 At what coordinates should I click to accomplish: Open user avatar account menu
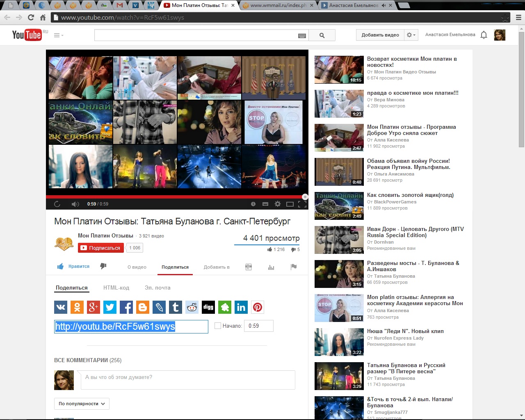(x=500, y=35)
